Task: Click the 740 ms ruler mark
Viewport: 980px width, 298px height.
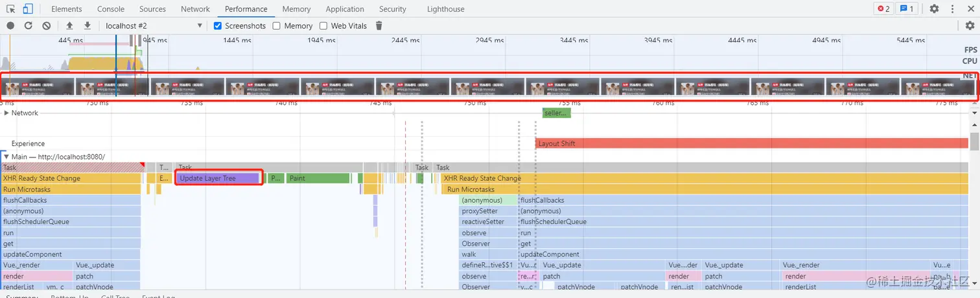Action: coord(286,102)
